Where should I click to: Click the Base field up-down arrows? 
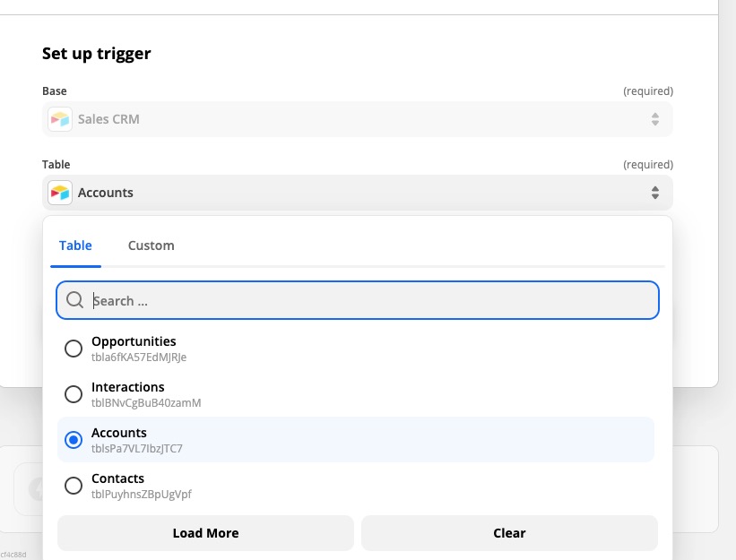655,119
